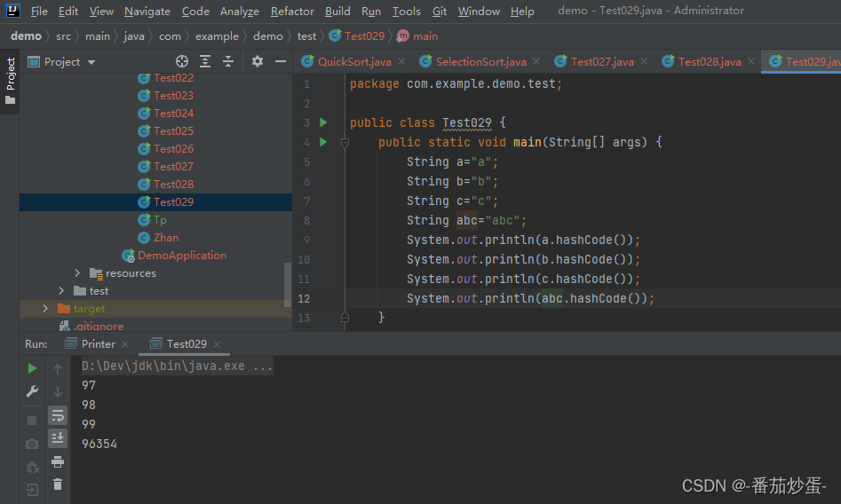The width and height of the screenshot is (841, 504).
Task: Open the Window menu
Action: pos(479,11)
